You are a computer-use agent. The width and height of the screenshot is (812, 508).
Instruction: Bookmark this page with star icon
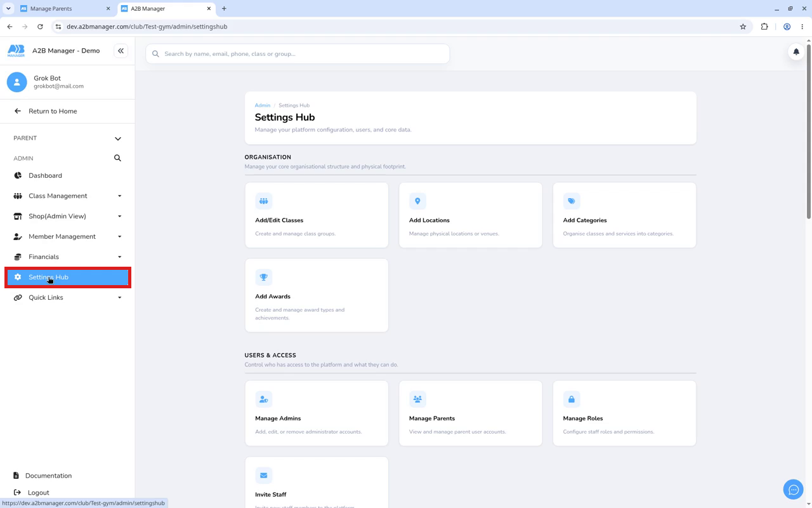[x=743, y=27]
